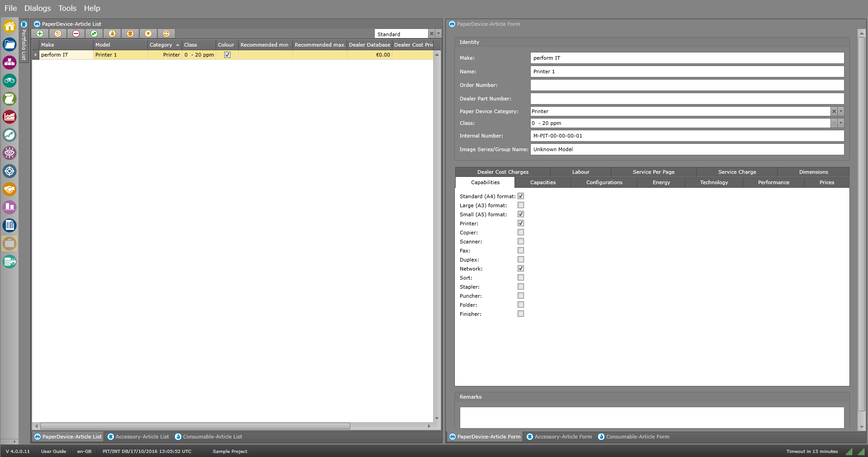Click the red minus delete toolbar button
868x457 pixels.
click(76, 33)
